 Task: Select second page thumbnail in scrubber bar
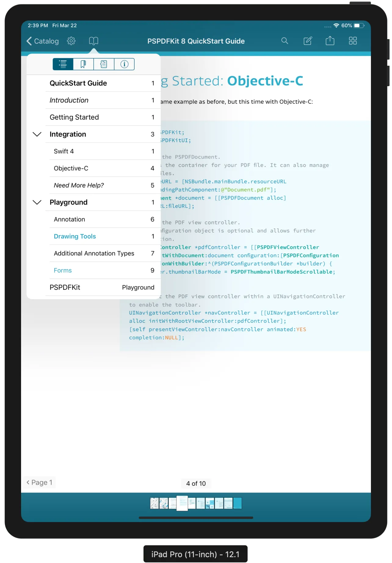coord(164,503)
